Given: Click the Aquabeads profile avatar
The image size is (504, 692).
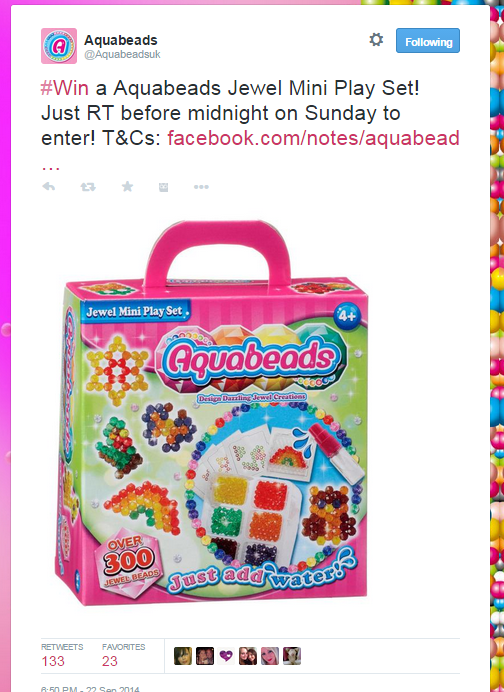Looking at the screenshot, I should (x=59, y=46).
